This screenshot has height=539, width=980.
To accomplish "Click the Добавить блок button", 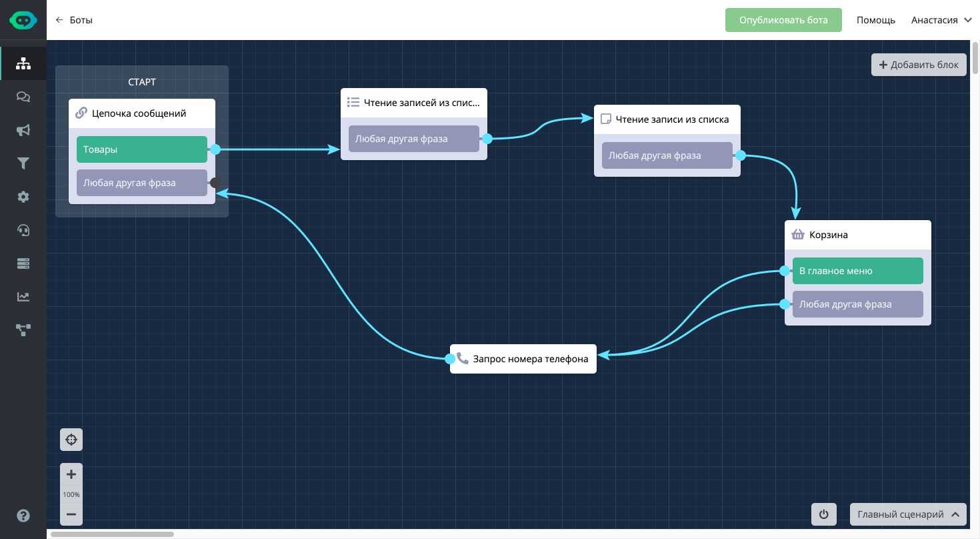I will coord(918,65).
